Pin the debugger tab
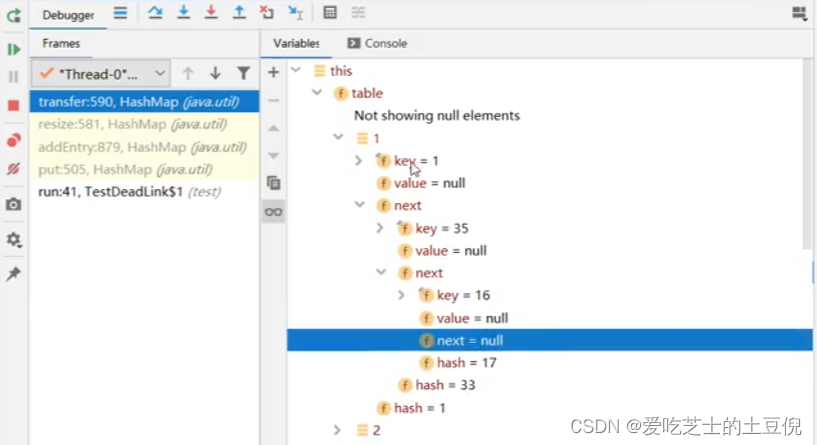 tap(14, 274)
